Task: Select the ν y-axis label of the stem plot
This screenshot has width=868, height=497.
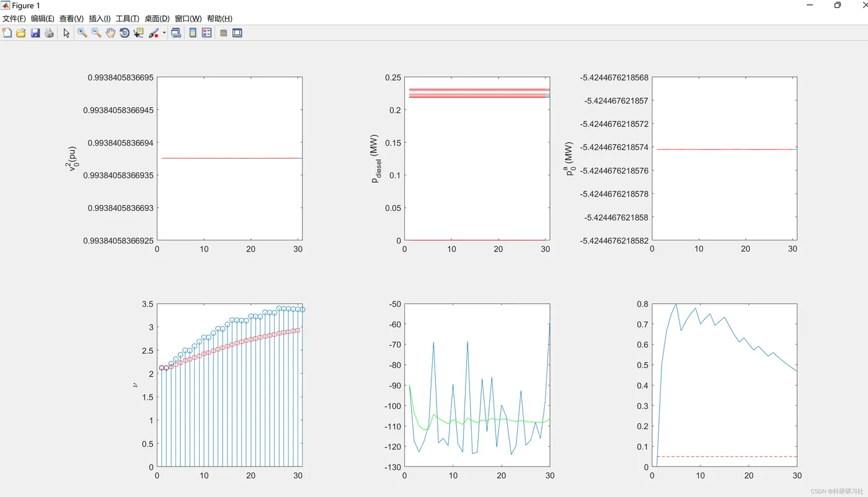Action: 135,385
